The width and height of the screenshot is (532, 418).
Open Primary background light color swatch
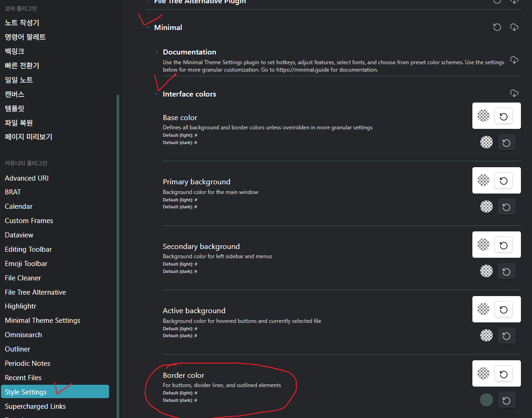483,180
